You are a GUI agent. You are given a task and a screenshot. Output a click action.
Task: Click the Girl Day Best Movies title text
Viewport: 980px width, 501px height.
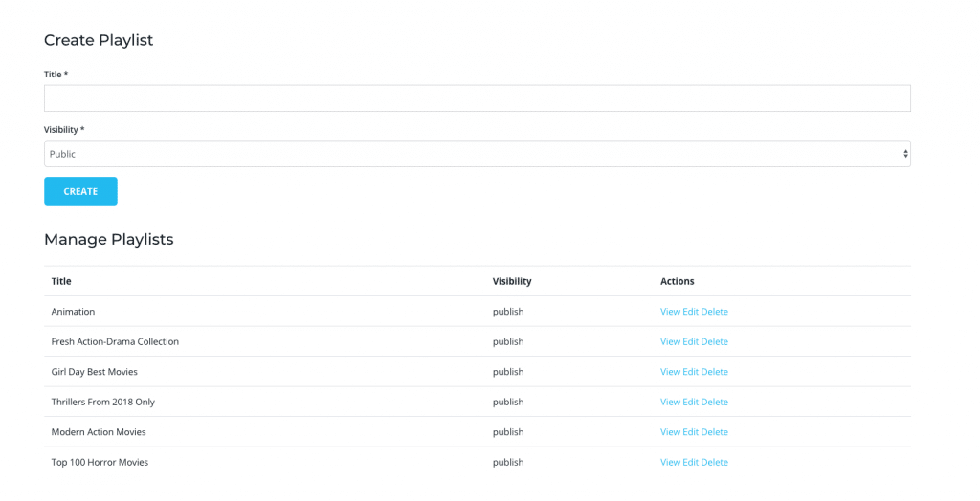pos(95,372)
